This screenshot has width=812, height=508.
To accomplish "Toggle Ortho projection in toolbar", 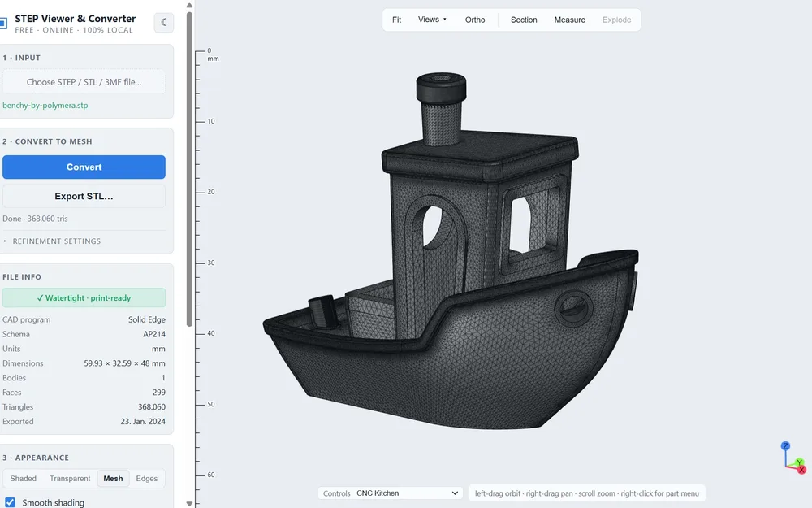I will pos(475,20).
